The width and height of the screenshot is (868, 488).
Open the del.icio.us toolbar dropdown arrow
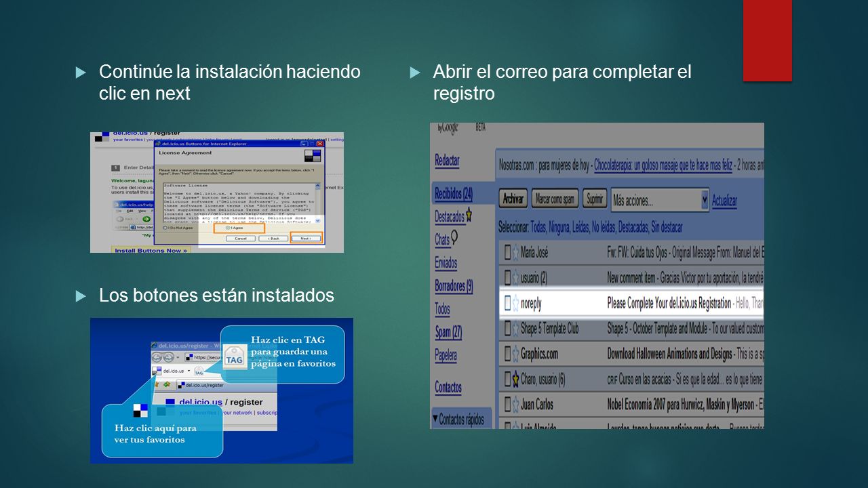(189, 371)
